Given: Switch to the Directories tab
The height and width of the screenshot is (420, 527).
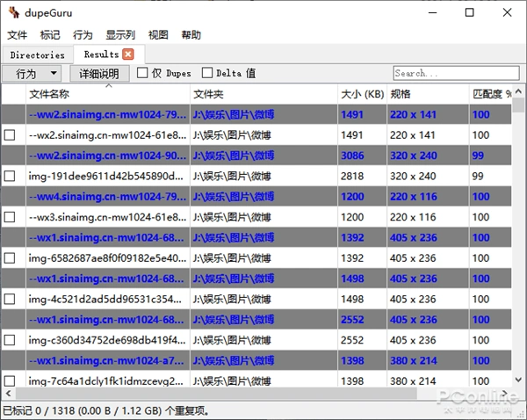Looking at the screenshot, I should pos(37,54).
